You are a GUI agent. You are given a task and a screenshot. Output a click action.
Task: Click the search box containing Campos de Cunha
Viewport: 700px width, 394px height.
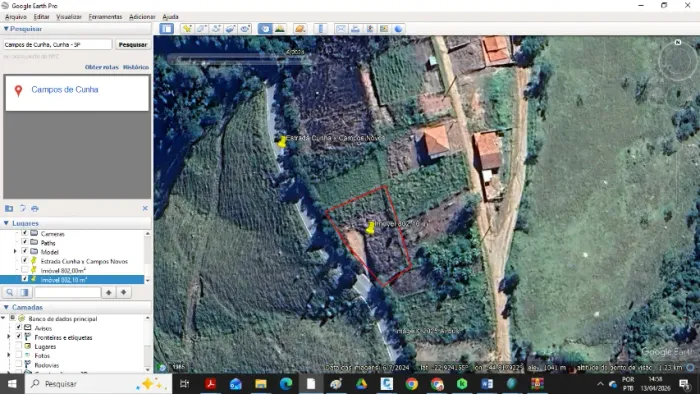pyautogui.click(x=58, y=45)
